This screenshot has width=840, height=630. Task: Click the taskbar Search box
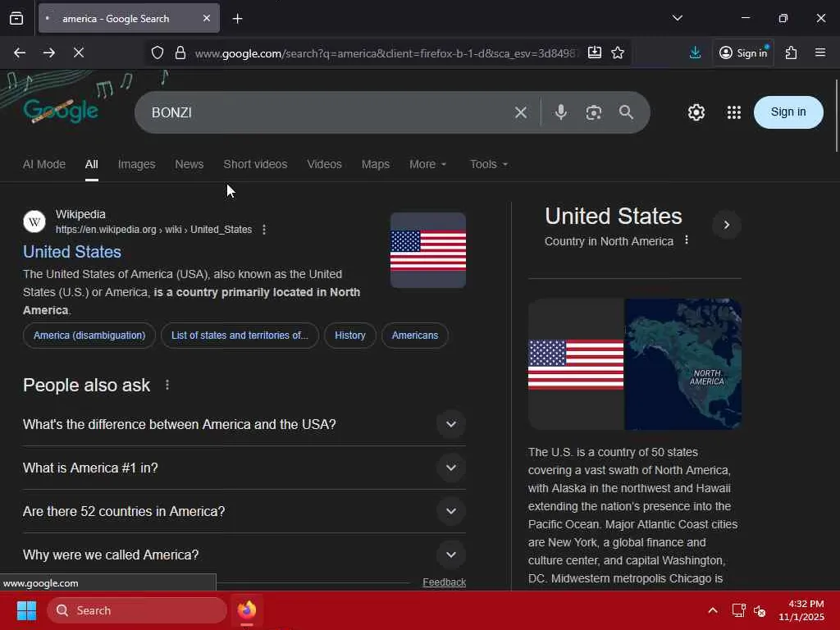click(137, 610)
